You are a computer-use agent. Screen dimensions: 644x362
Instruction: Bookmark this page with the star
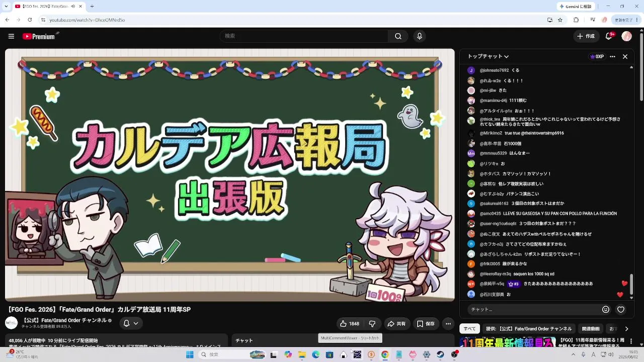click(x=560, y=20)
